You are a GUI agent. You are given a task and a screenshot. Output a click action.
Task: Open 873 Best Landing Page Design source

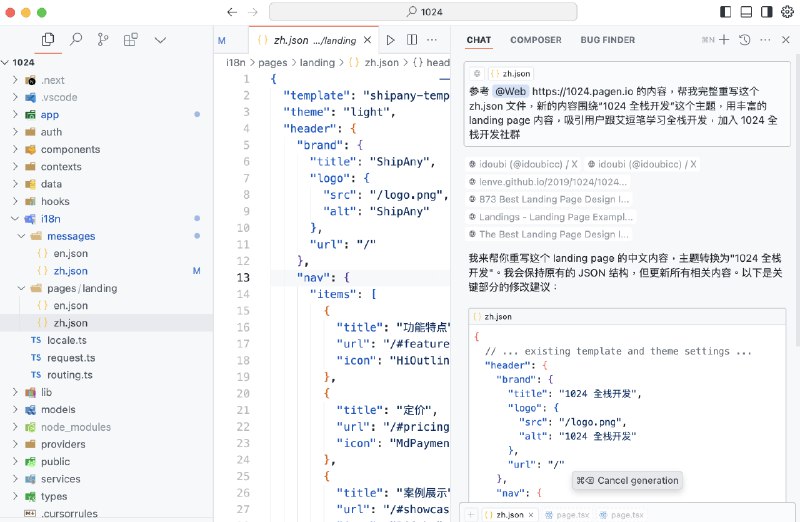click(549, 199)
